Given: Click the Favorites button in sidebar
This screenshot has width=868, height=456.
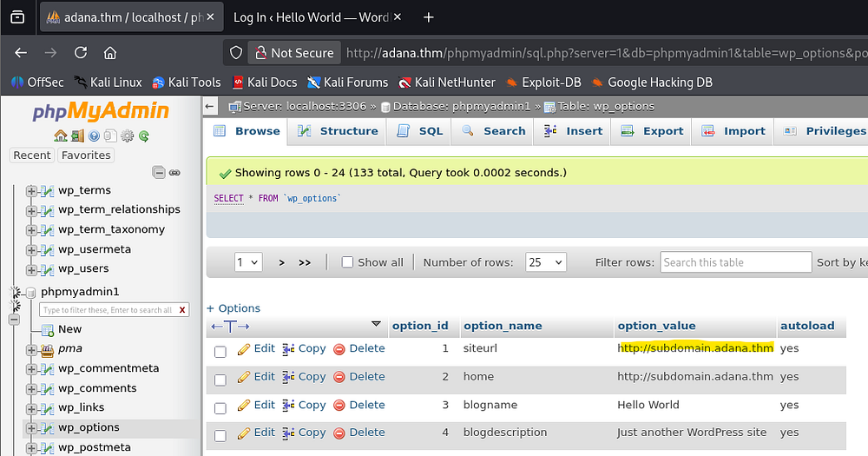Looking at the screenshot, I should click(x=86, y=155).
